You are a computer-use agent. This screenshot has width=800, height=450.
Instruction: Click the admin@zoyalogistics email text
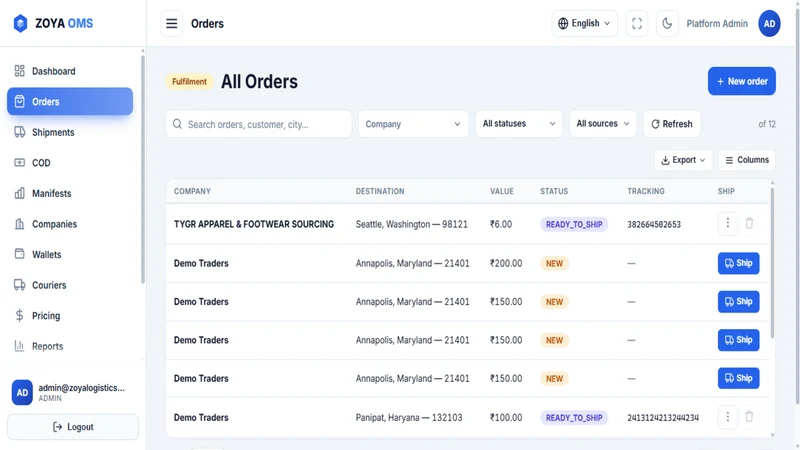[x=82, y=388]
